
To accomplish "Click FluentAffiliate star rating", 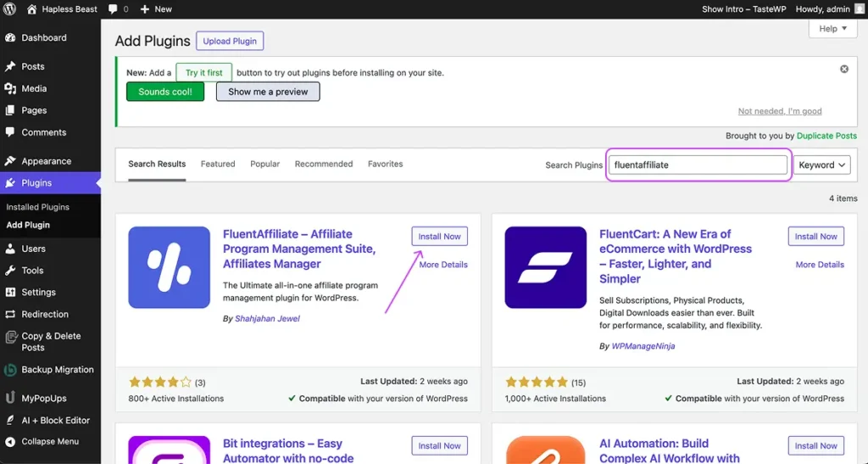I will 160,382.
